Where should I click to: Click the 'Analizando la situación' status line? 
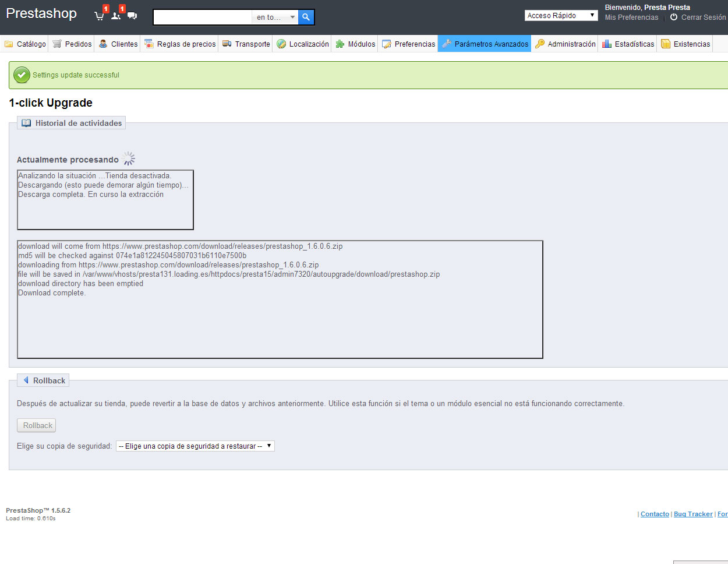95,176
